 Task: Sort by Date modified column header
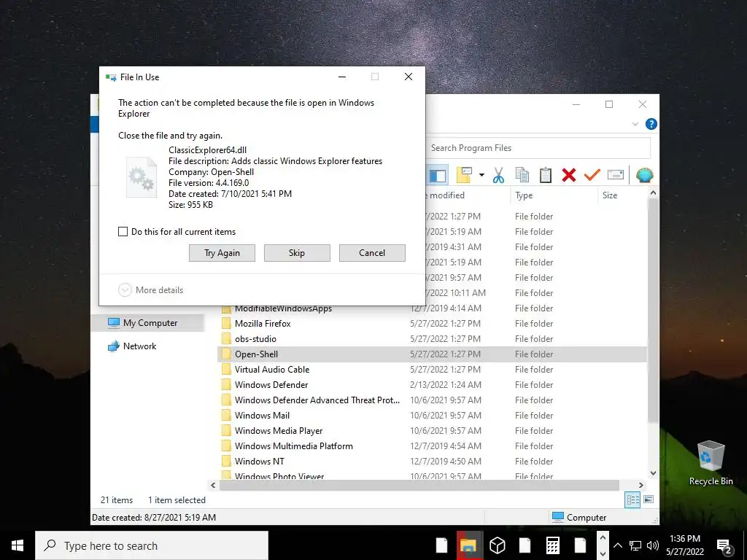point(468,195)
